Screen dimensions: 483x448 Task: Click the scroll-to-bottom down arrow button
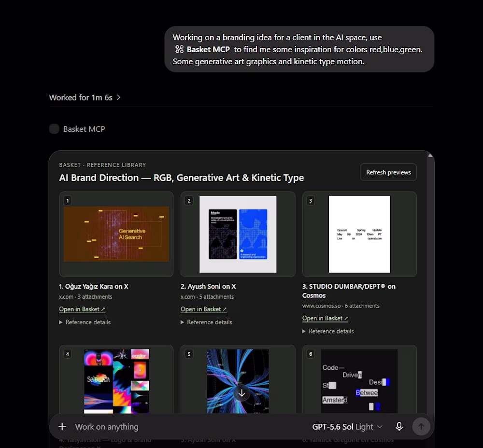point(242,393)
